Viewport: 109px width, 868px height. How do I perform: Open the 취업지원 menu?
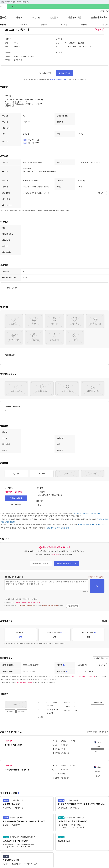[36, 17]
